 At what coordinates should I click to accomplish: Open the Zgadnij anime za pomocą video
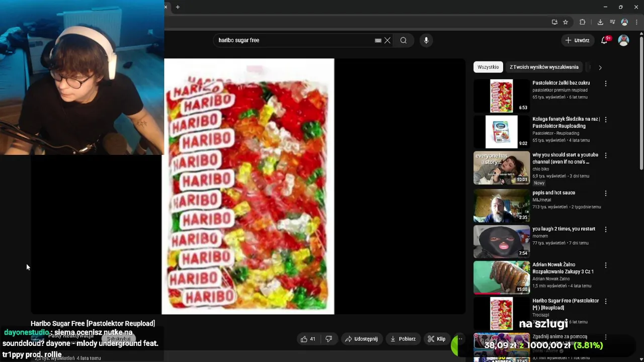[559, 336]
